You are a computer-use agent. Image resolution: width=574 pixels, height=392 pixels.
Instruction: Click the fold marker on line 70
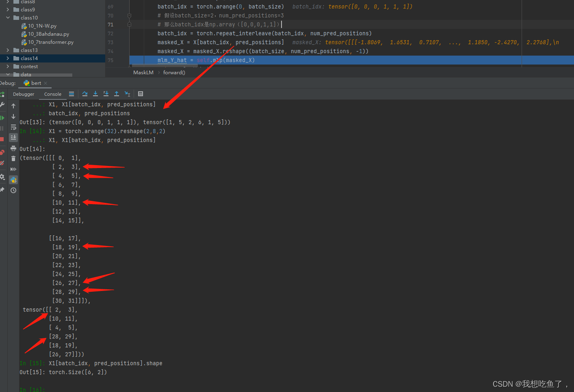point(129,15)
